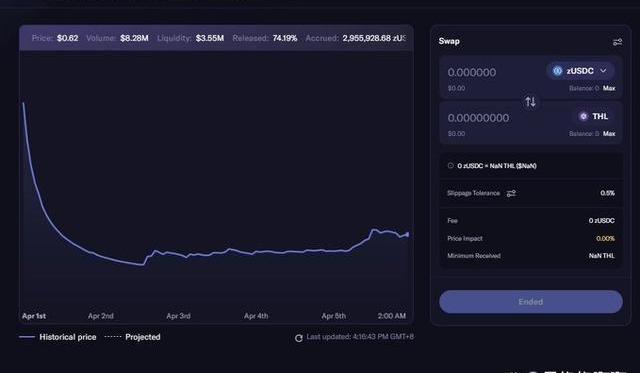Click the current price point on chart
The image size is (640, 373).
[x=407, y=235]
